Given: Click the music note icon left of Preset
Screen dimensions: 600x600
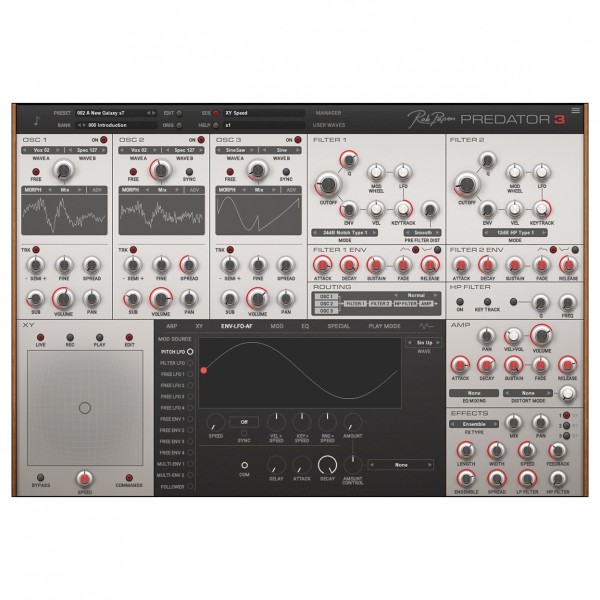Looking at the screenshot, I should (37, 121).
